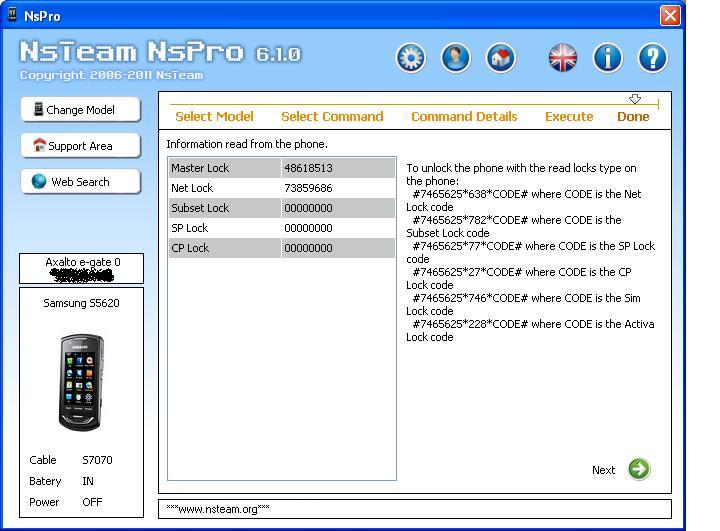Click the Cable value S7070
The width and height of the screenshot is (720, 531).
pyautogui.click(x=97, y=460)
